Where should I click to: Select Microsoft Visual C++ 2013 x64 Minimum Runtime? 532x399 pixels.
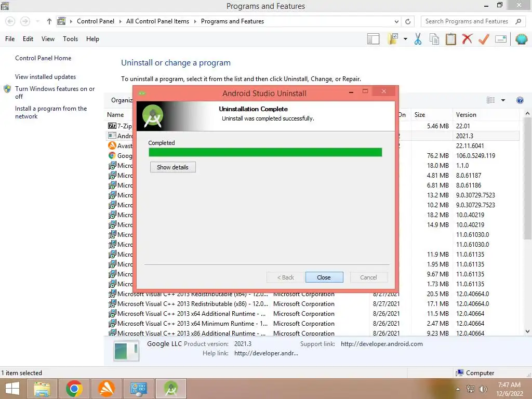click(312, 323)
